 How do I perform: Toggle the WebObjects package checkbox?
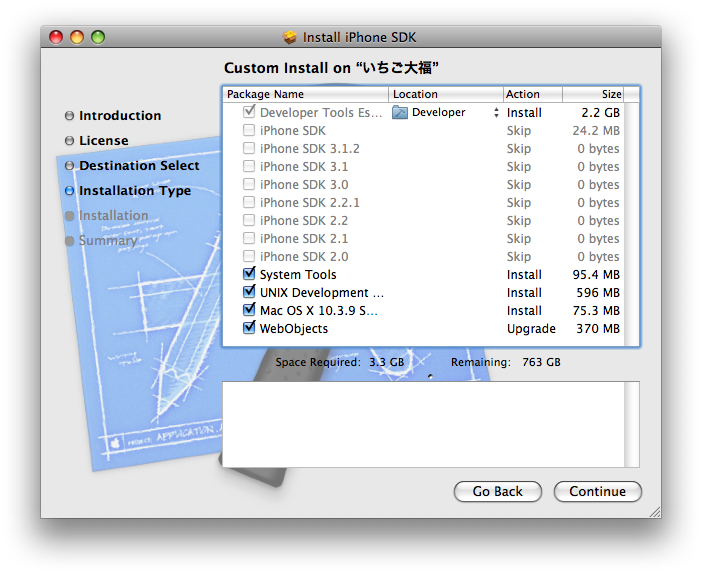tap(249, 329)
